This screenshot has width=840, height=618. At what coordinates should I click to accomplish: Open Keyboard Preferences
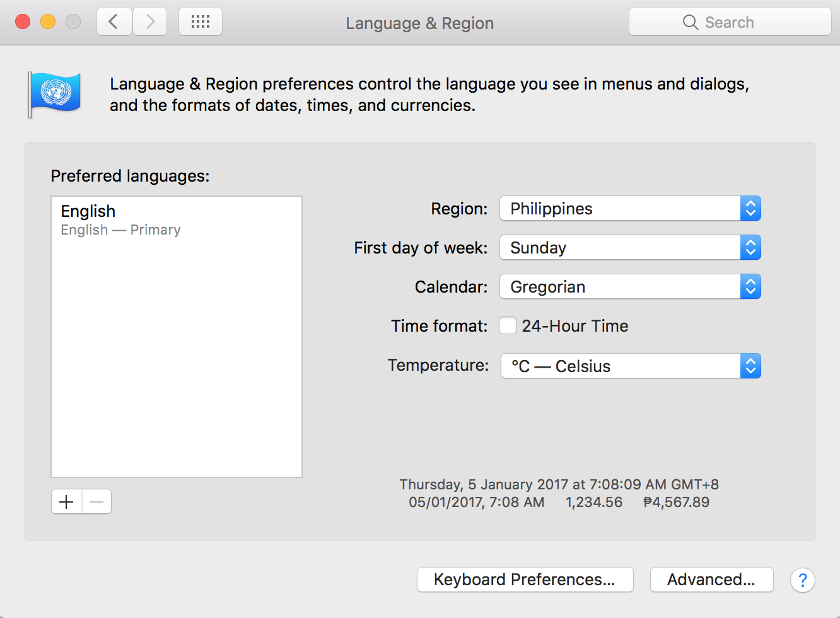coord(525,580)
